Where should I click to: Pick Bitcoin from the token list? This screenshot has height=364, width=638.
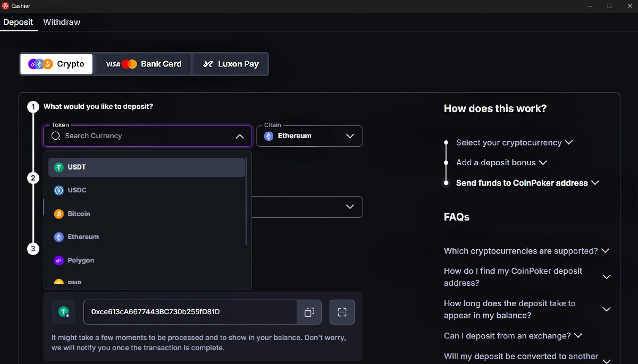pyautogui.click(x=146, y=214)
